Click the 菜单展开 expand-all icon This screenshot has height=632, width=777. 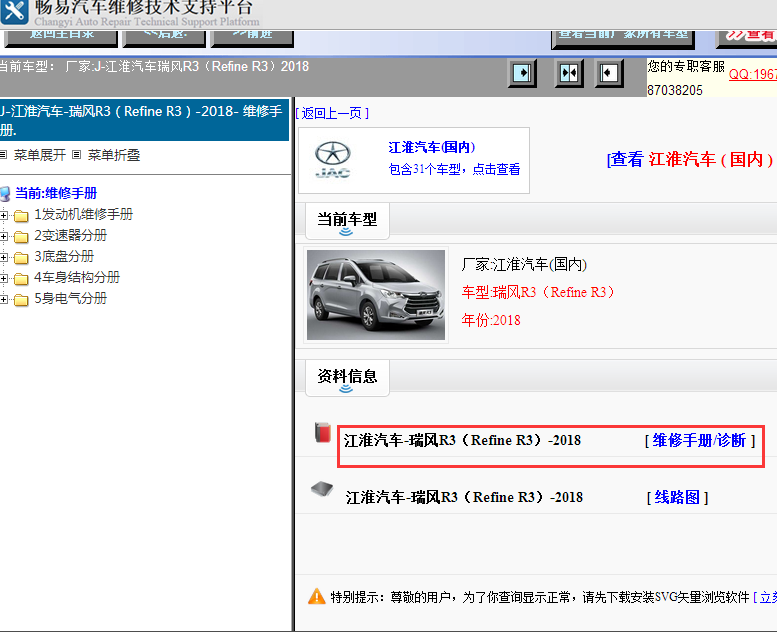[3, 155]
